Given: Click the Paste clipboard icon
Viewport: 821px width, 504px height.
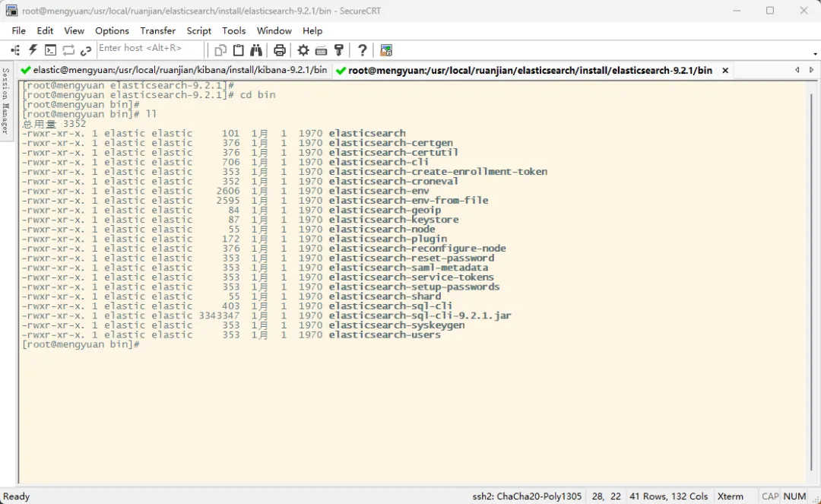Looking at the screenshot, I should pyautogui.click(x=238, y=50).
